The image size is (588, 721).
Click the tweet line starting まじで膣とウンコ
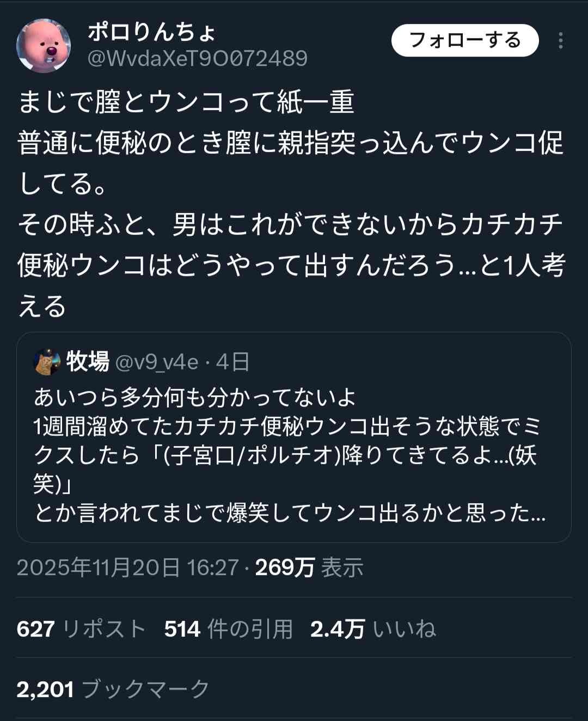coord(186,102)
